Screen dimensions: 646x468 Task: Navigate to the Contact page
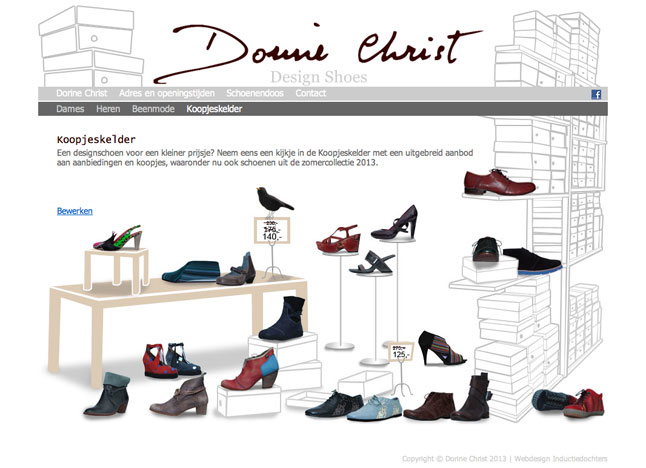pyautogui.click(x=311, y=93)
